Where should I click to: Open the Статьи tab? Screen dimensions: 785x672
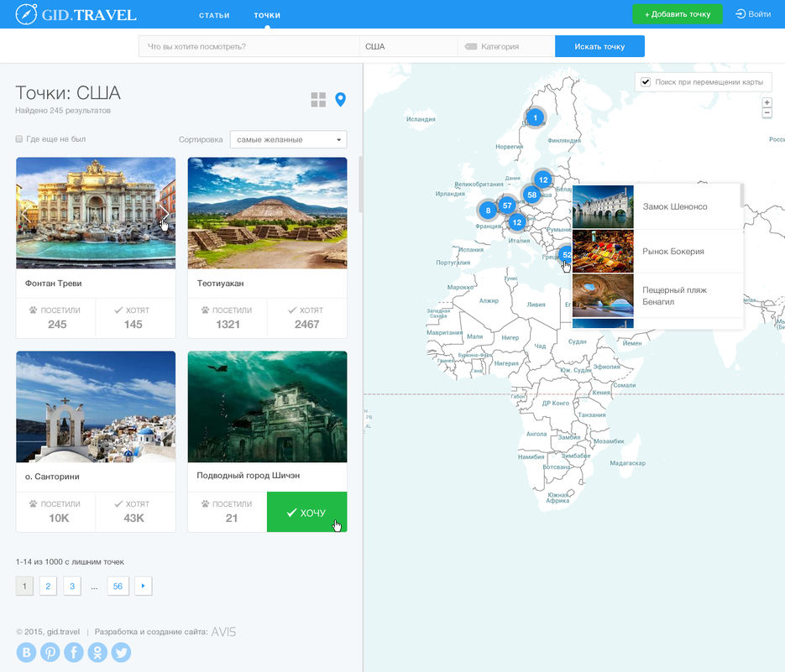[x=214, y=15]
